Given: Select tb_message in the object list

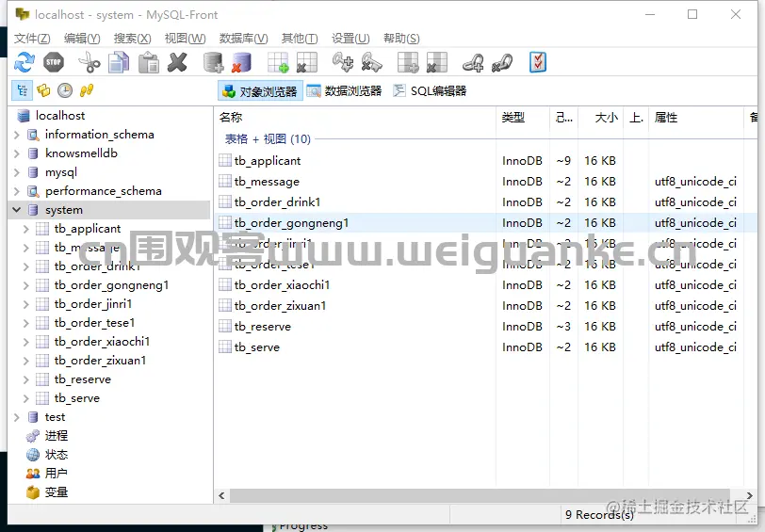Looking at the screenshot, I should pyautogui.click(x=267, y=182).
